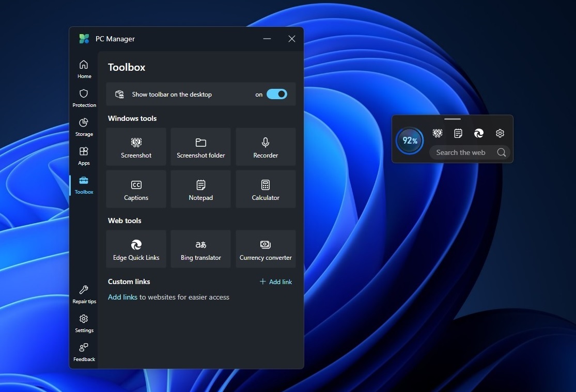The width and height of the screenshot is (576, 392).
Task: Open the Calculator tile
Action: pyautogui.click(x=266, y=189)
